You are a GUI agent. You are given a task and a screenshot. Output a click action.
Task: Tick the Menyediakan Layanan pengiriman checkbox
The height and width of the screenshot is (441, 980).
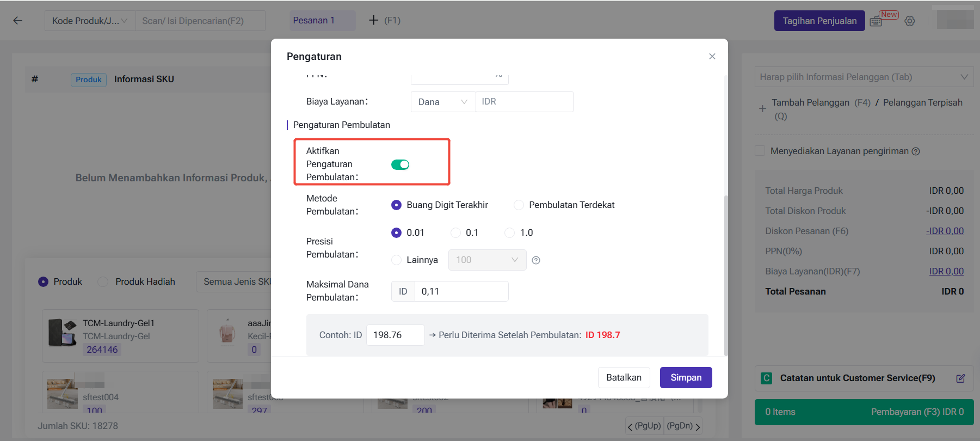[x=760, y=151]
